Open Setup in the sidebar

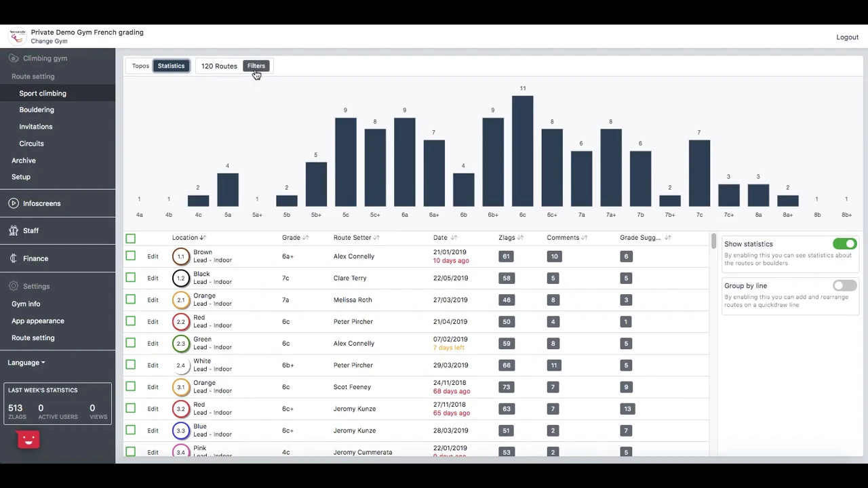click(x=21, y=177)
